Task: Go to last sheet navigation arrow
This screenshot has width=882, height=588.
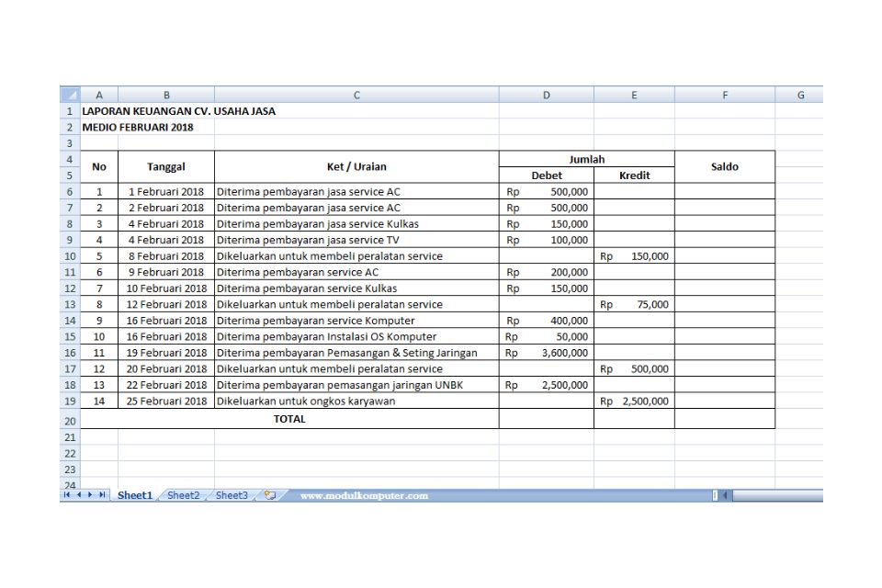Action: coord(102,495)
